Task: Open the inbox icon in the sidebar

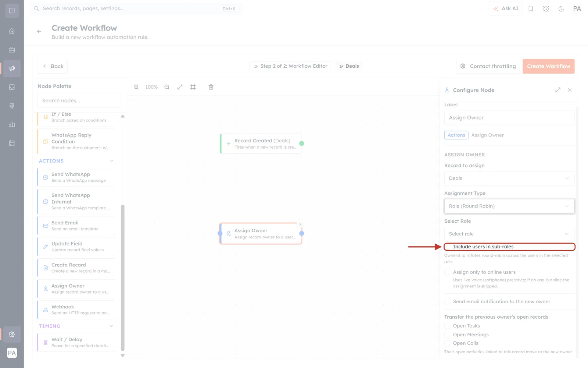Action: (x=12, y=87)
